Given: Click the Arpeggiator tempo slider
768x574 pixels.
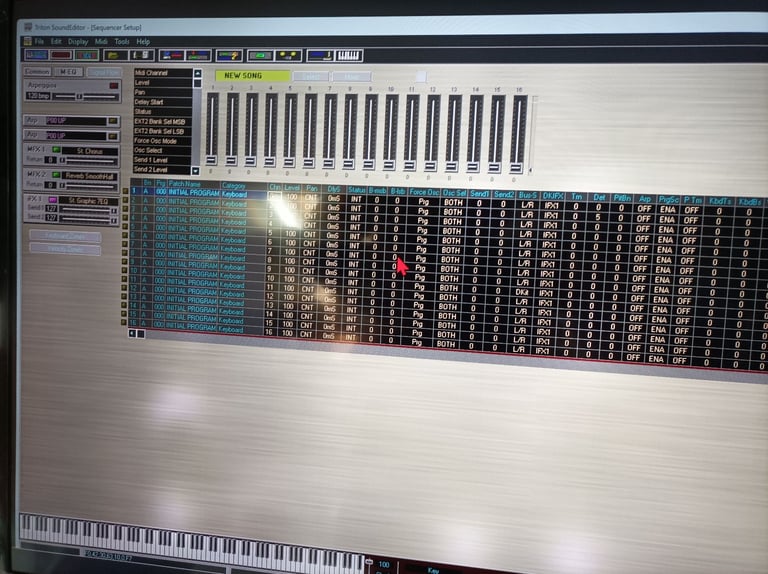Looking at the screenshot, I should (84, 96).
